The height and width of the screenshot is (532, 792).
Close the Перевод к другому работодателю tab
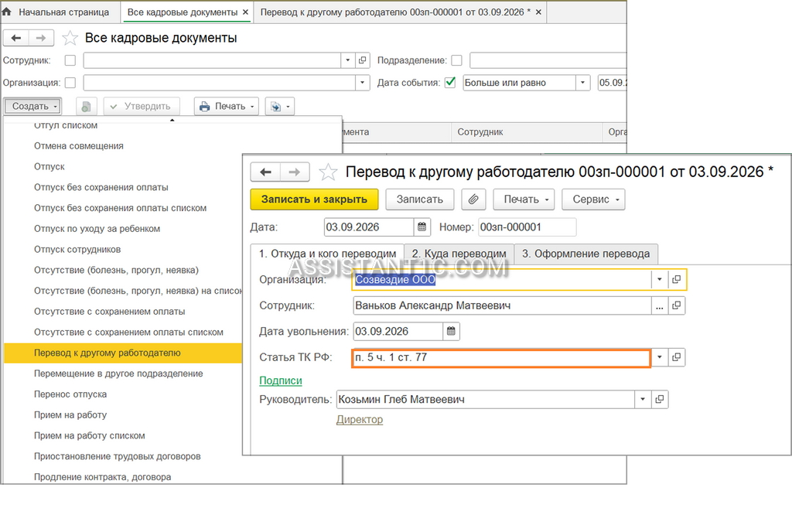point(538,12)
